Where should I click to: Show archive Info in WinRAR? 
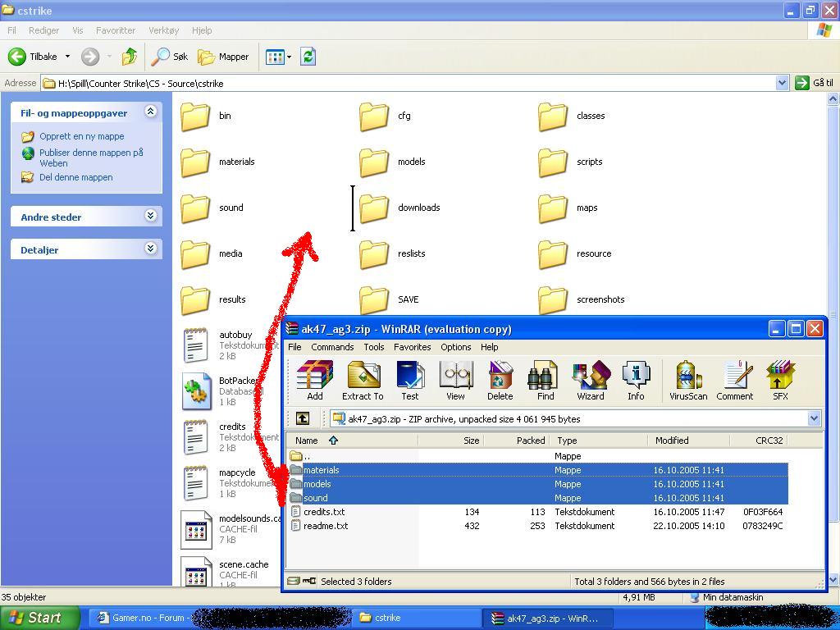pos(636,381)
